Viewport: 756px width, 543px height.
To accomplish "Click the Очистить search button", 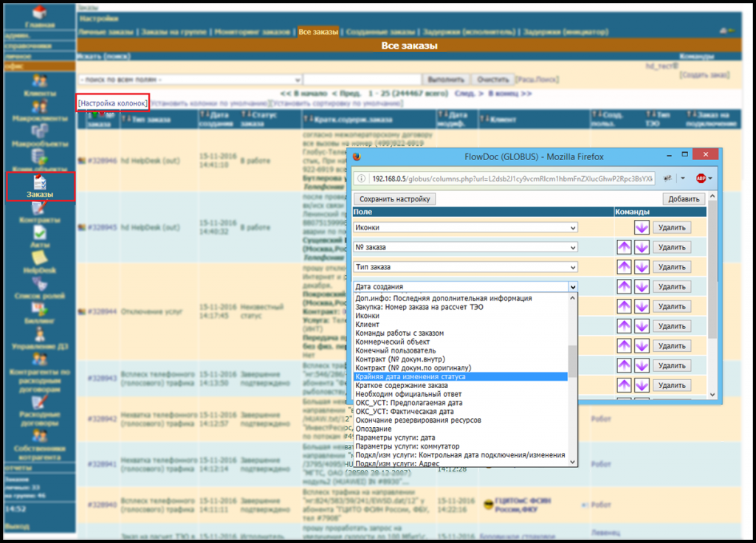I will [x=492, y=80].
